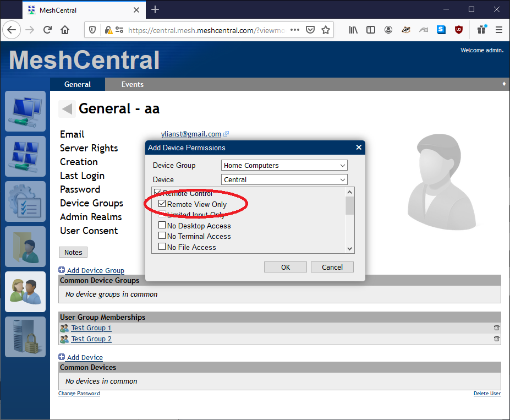
Task: Open a new browser tab
Action: point(155,10)
